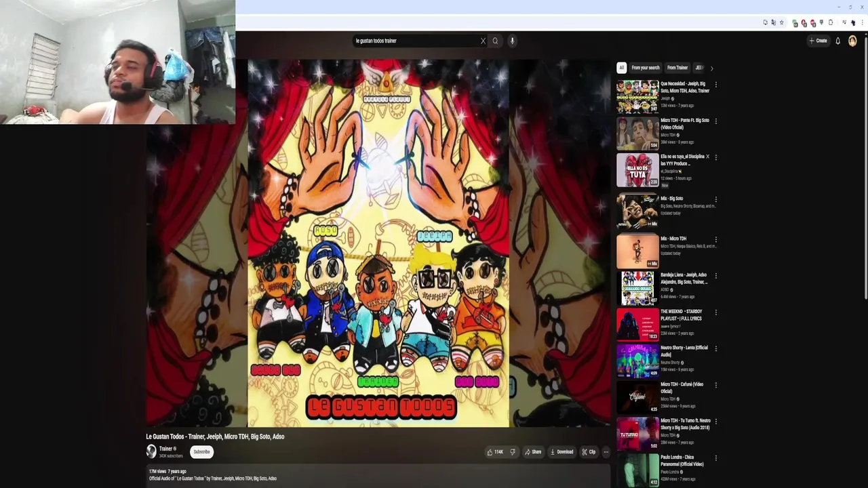Open the 'Mix - Big Soto' thumbnail
The width and height of the screenshot is (868, 488).
tap(637, 211)
